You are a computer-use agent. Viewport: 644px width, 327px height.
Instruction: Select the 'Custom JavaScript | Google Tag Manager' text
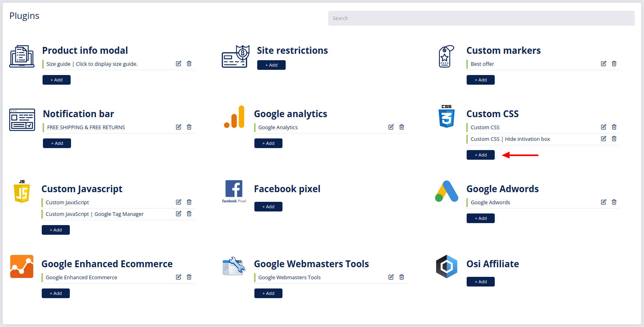[95, 214]
